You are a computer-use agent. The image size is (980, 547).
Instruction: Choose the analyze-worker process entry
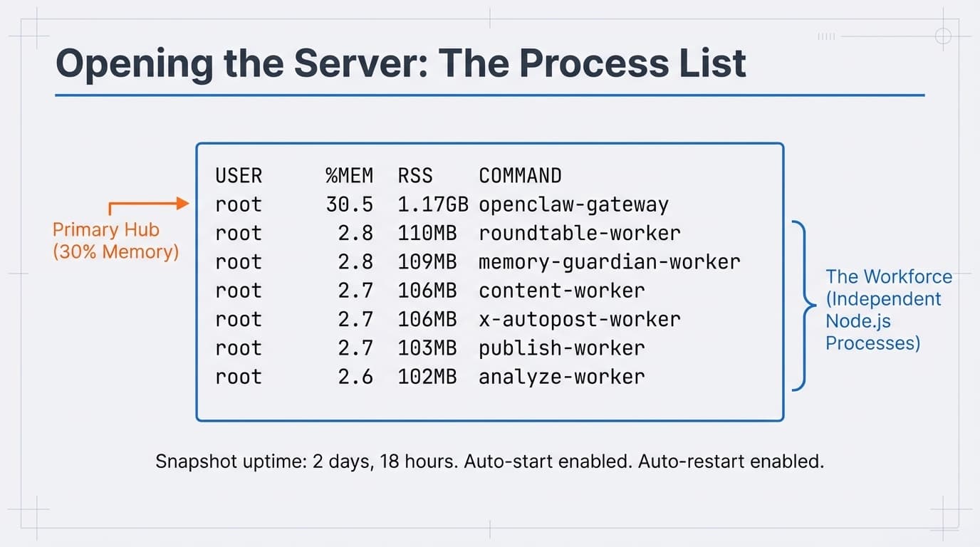tap(561, 376)
